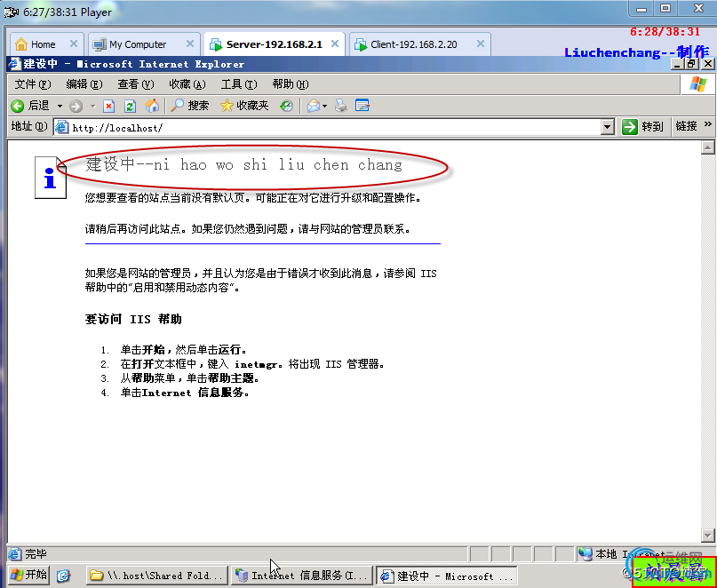Open the Mail button dropdown arrow
The height and width of the screenshot is (588, 717).
[x=324, y=107]
